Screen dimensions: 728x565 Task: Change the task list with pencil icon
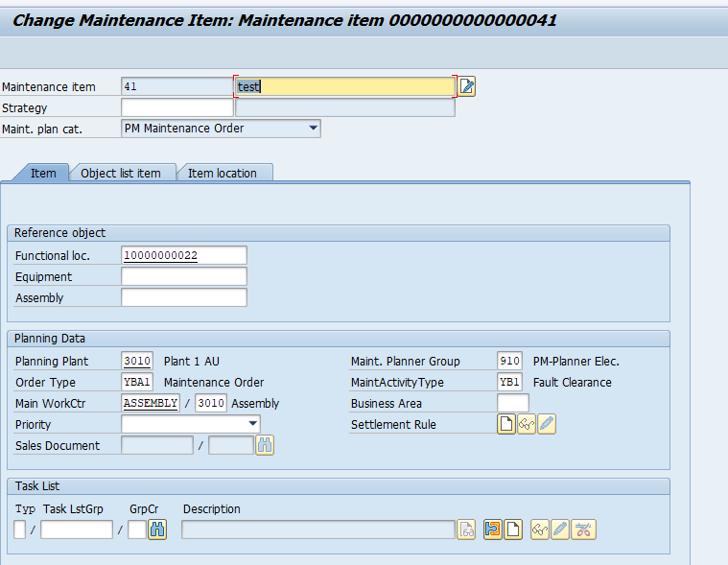[560, 530]
